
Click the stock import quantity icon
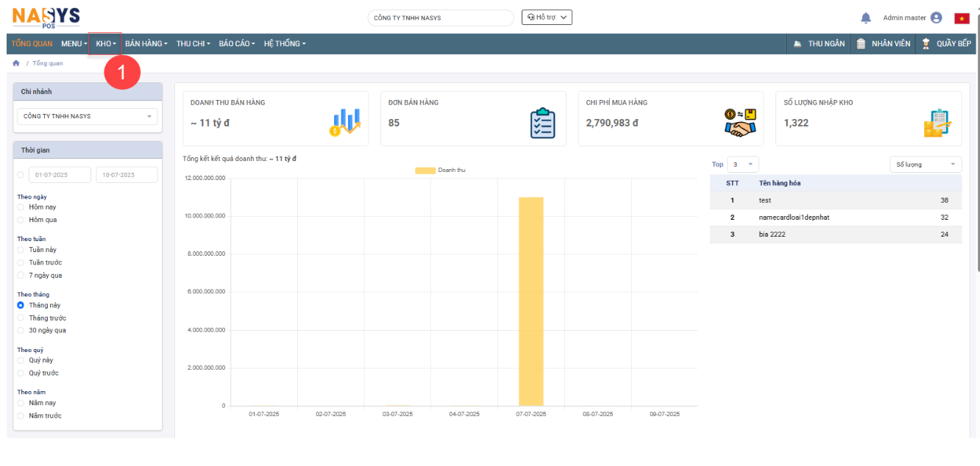pos(937,123)
